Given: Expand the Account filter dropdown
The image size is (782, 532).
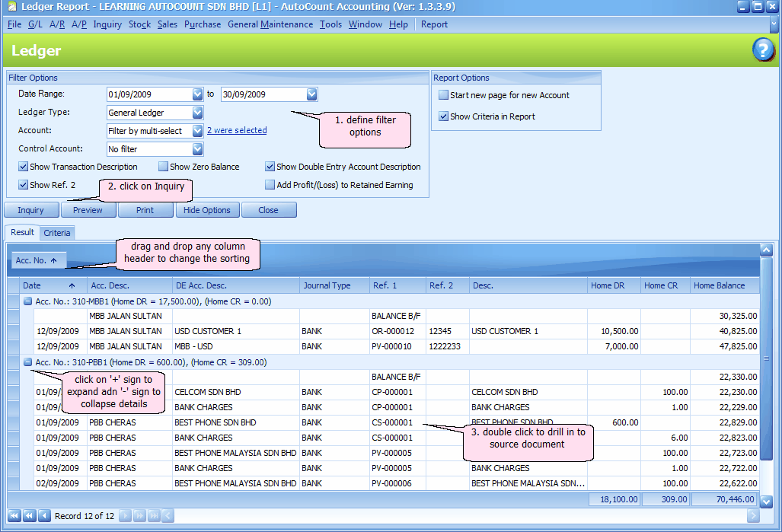Looking at the screenshot, I should point(197,131).
